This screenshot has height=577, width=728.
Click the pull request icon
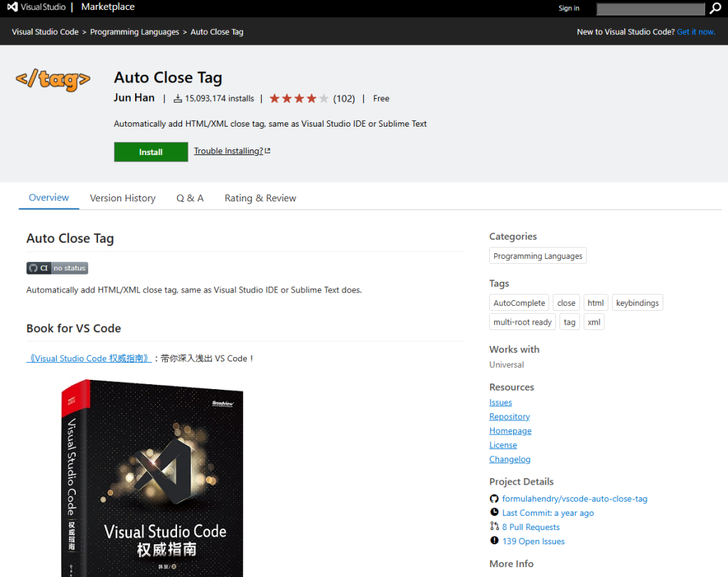pyautogui.click(x=494, y=526)
